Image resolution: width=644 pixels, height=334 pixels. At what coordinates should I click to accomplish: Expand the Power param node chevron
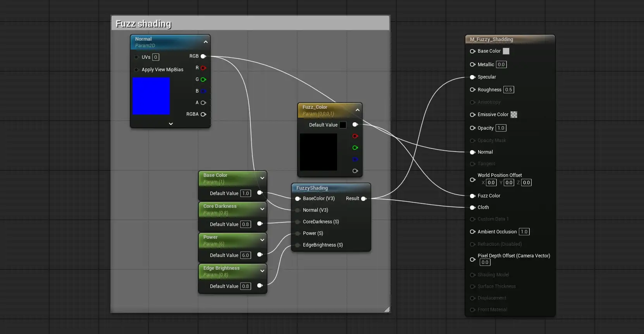(x=262, y=240)
